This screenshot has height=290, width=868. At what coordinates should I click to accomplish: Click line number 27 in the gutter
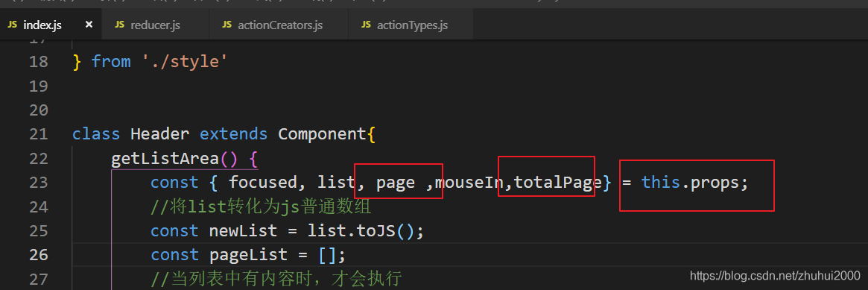[38, 280]
